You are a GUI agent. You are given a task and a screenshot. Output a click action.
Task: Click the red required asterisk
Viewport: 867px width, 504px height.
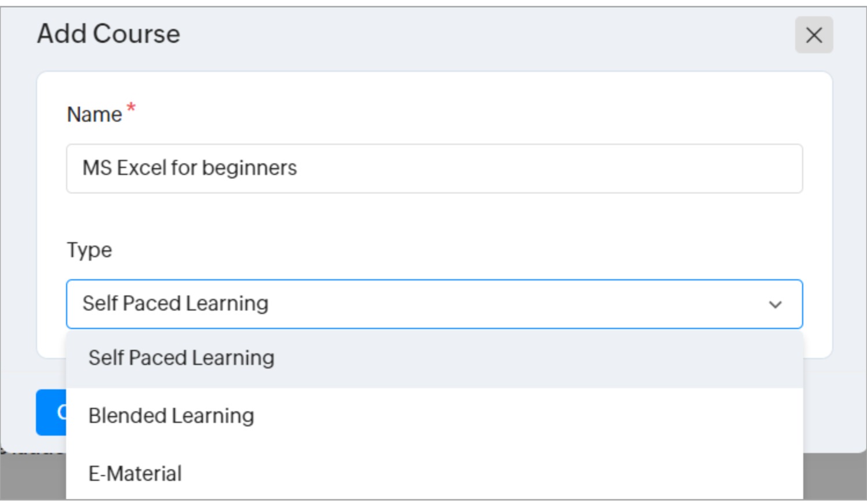click(132, 108)
